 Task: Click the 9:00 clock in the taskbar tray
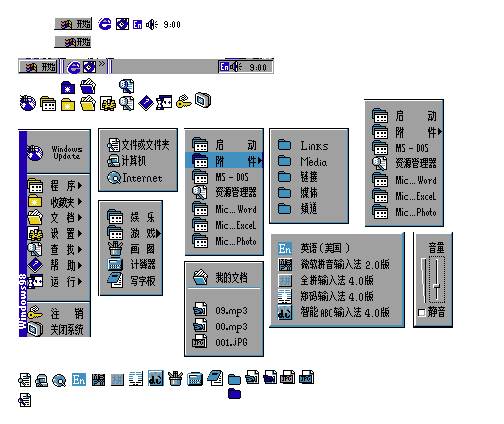(258, 67)
